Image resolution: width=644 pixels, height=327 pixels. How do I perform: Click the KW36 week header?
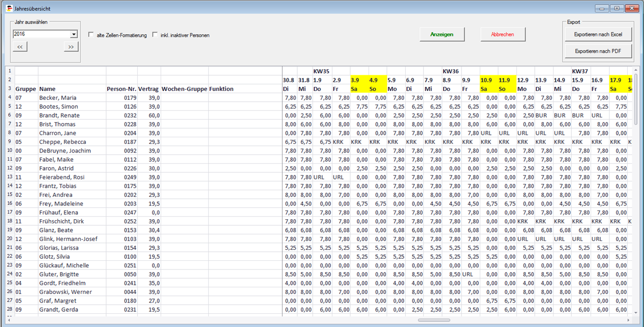[x=451, y=71]
